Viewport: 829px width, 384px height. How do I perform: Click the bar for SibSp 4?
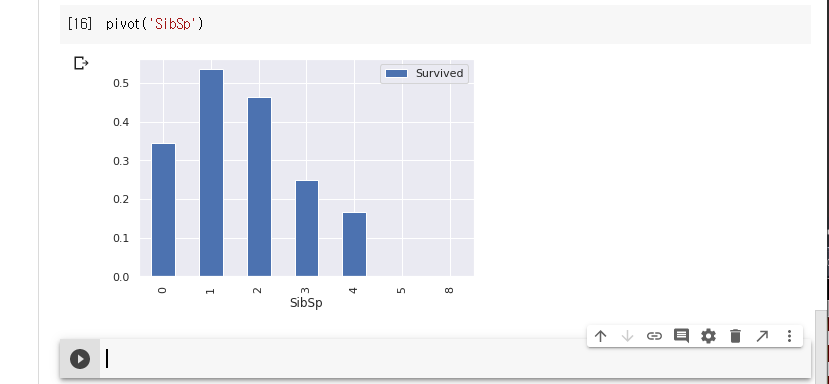[354, 244]
